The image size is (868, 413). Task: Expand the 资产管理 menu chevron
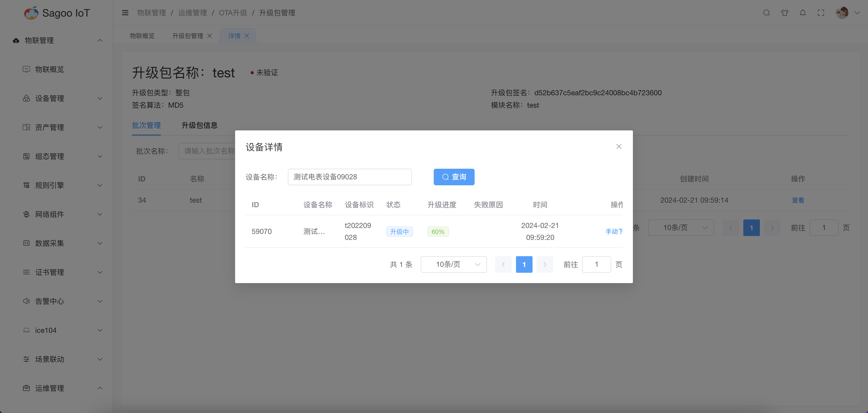click(x=100, y=127)
